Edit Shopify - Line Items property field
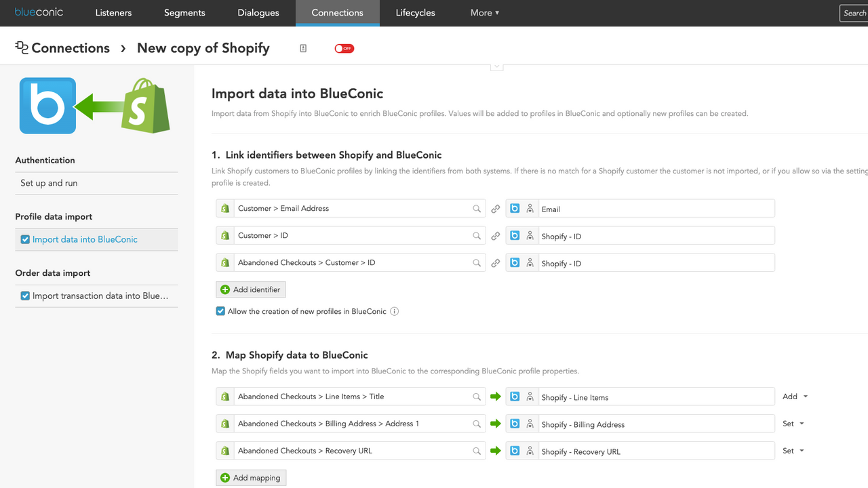868x488 pixels. pos(656,397)
